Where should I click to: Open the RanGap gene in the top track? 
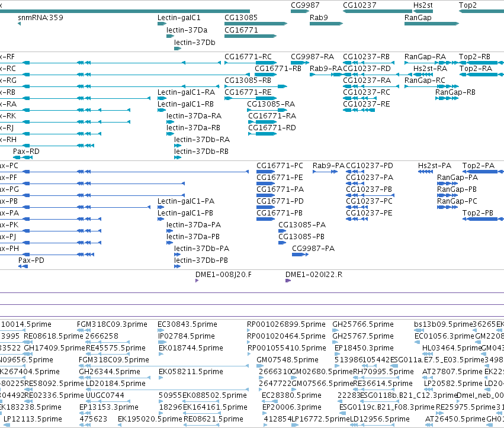(432, 24)
